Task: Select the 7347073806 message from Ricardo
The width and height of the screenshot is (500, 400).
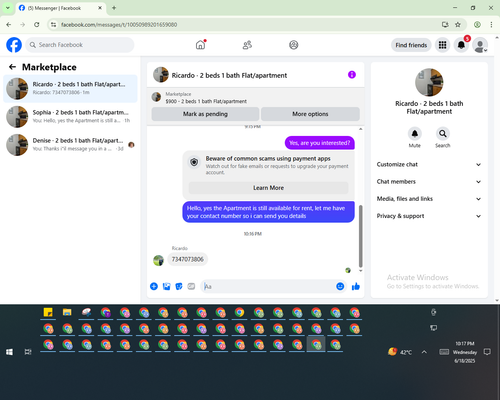Action: [x=187, y=259]
